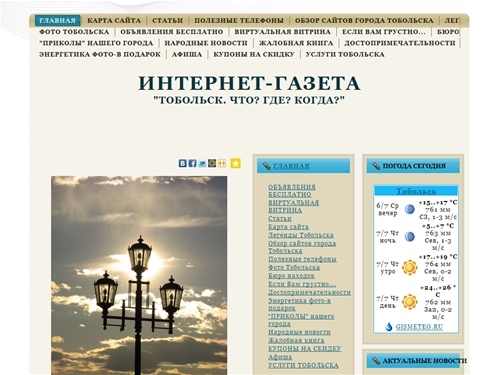This screenshot has width=500, height=375.
Task: Follow the sidebar Афиша link
Action: point(280,357)
